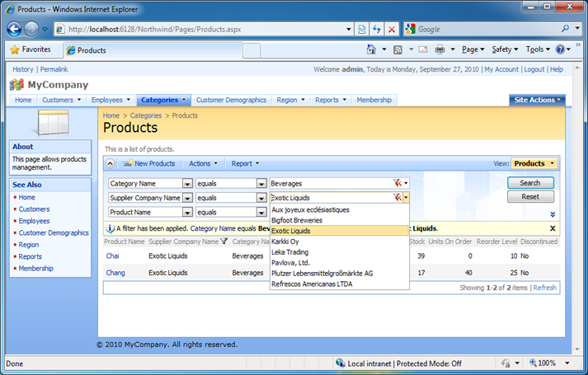588x375 pixels.
Task: Click the browser Home icon in command bar
Action: [x=372, y=50]
